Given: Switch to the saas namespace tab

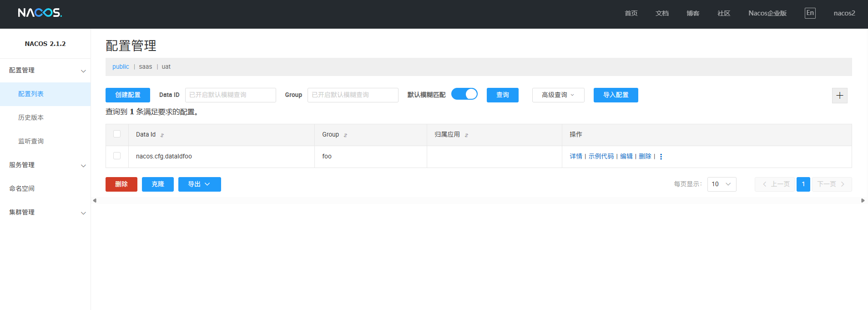Looking at the screenshot, I should click(145, 66).
